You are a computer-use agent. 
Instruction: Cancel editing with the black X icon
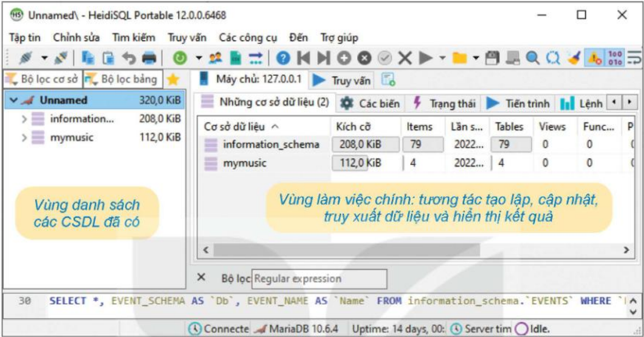coord(405,58)
